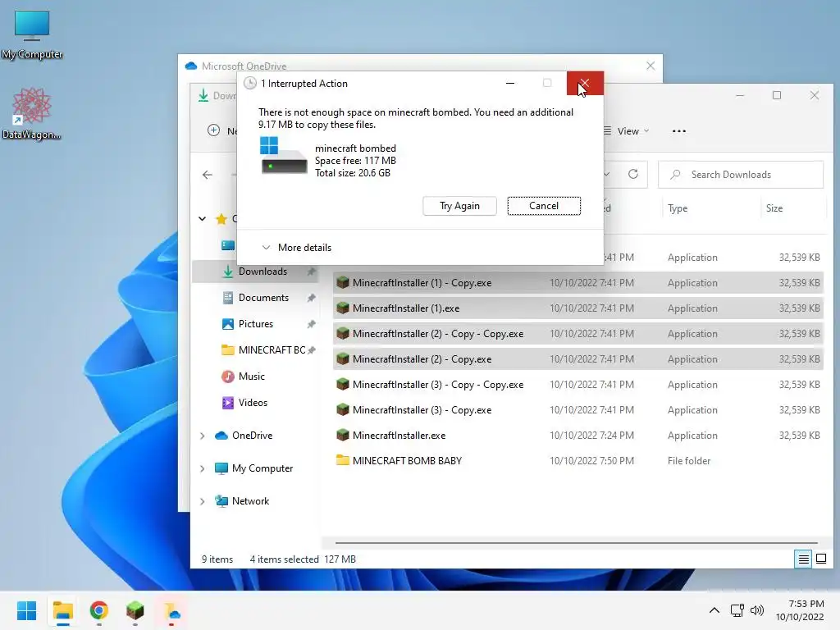Sort by Type column header
This screenshot has height=630, width=840.
pyautogui.click(x=678, y=208)
